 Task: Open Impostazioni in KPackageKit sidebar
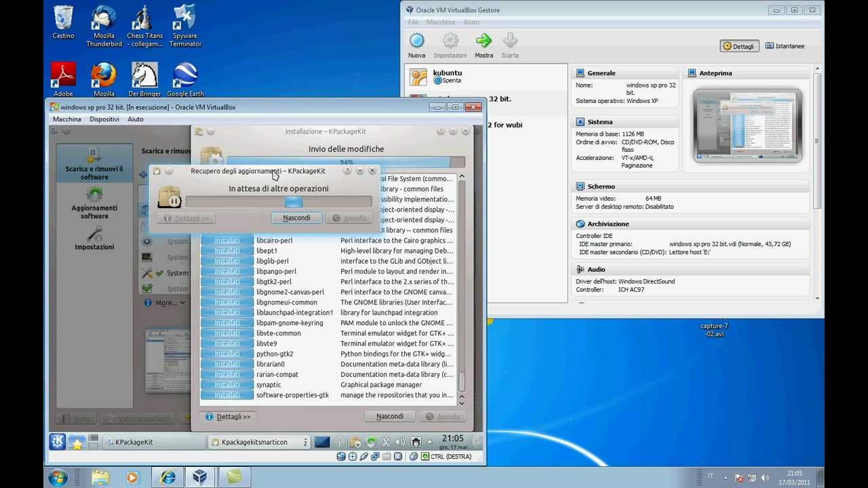tap(94, 239)
